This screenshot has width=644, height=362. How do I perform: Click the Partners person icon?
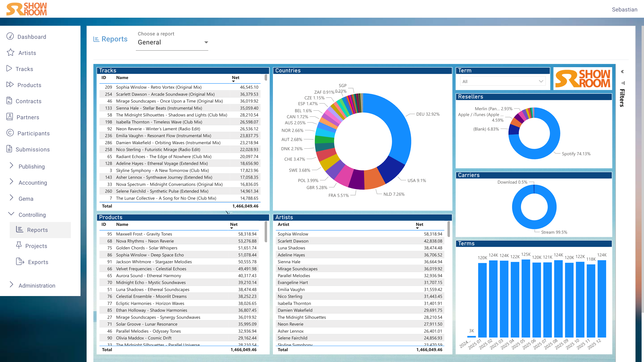9,117
